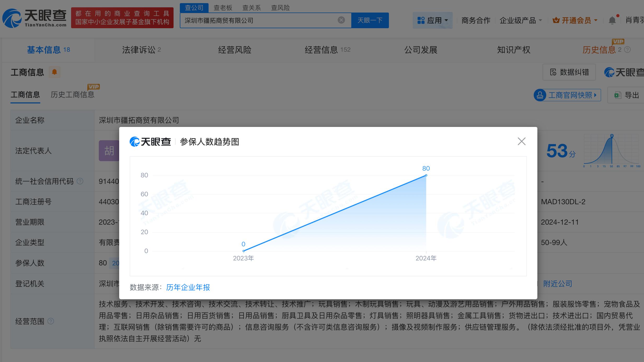Click the 2024年 data point on chart

coord(426,175)
